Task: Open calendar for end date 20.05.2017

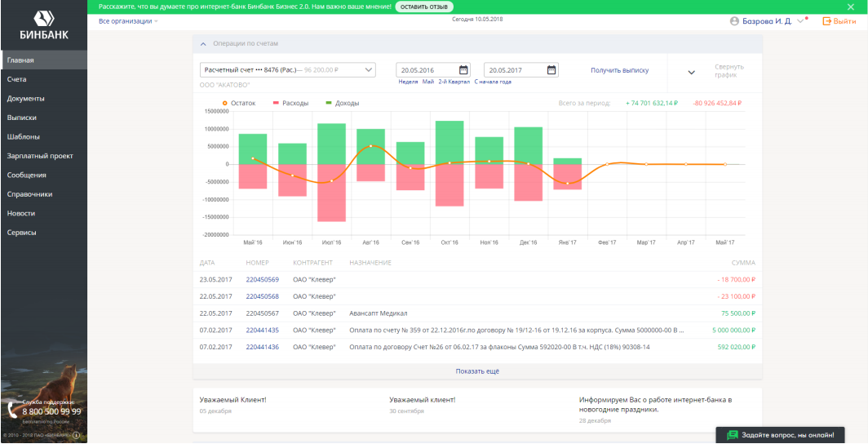Action: [551, 69]
